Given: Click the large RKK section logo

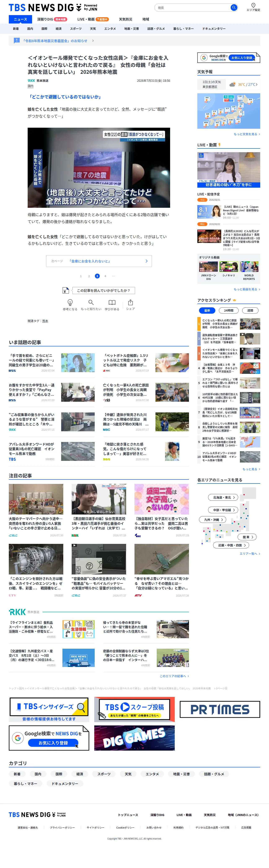Looking at the screenshot, I should tap(17, 612).
